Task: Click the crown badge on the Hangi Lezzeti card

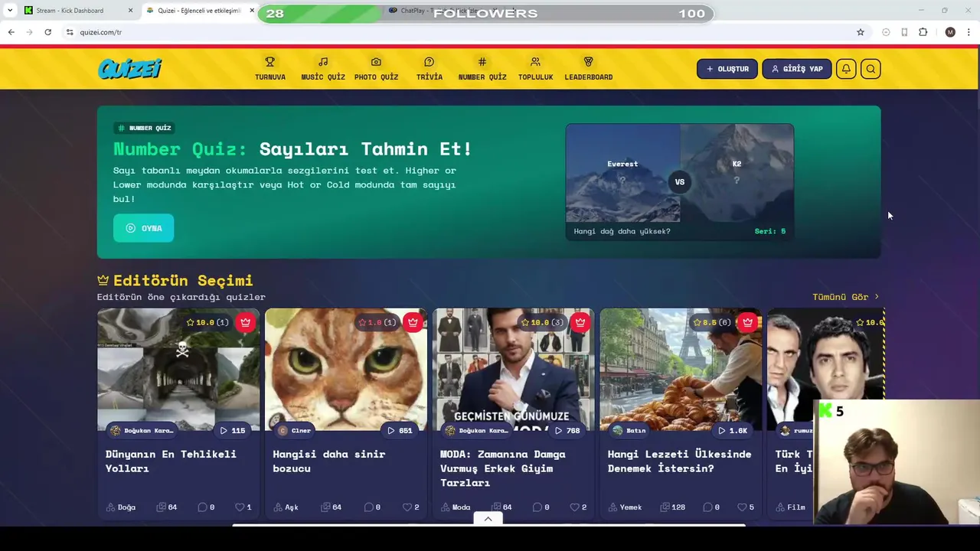Action: pos(747,322)
